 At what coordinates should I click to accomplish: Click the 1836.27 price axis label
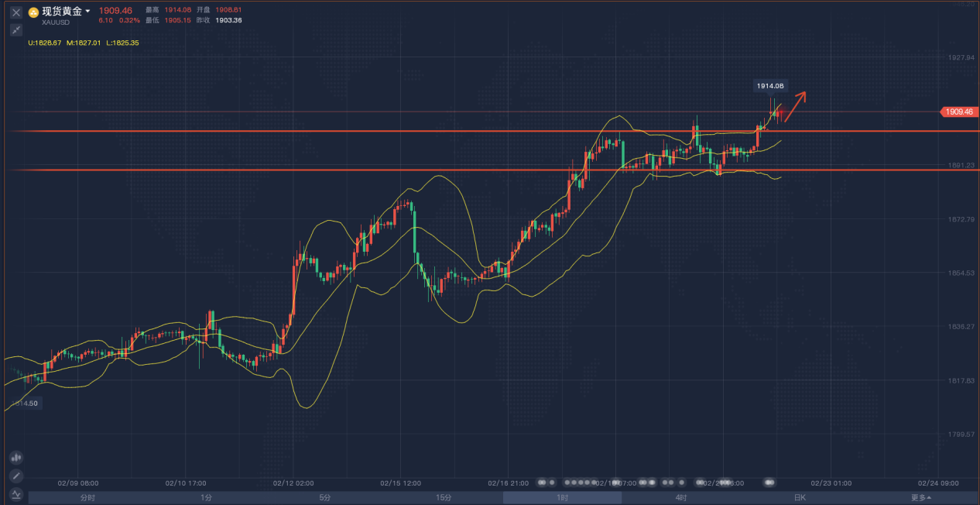(960, 326)
